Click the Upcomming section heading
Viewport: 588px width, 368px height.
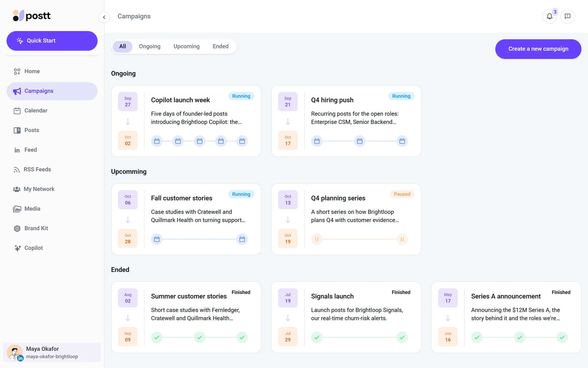pos(129,172)
